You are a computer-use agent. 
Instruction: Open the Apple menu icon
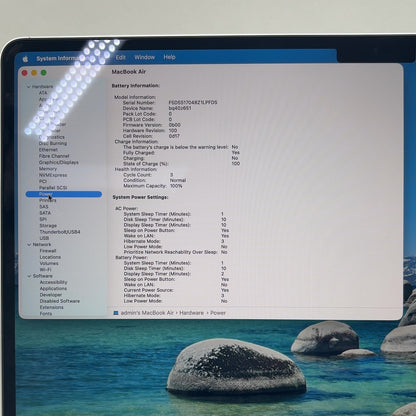click(25, 59)
